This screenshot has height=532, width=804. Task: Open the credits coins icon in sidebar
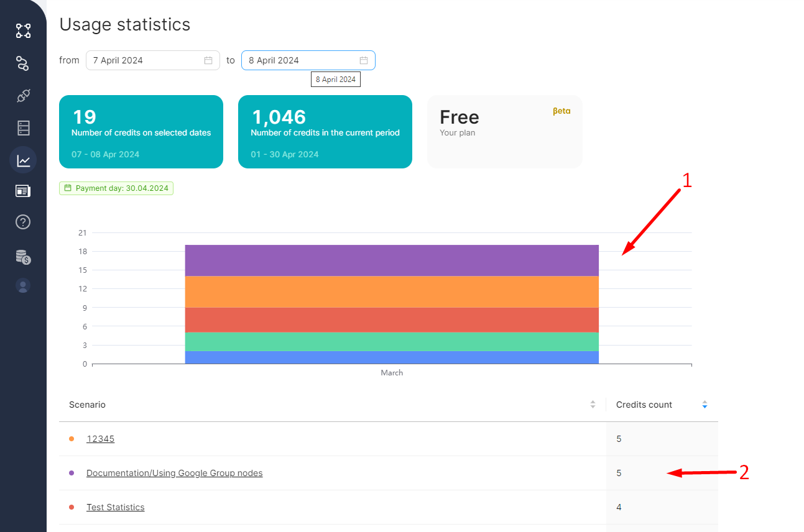point(23,256)
